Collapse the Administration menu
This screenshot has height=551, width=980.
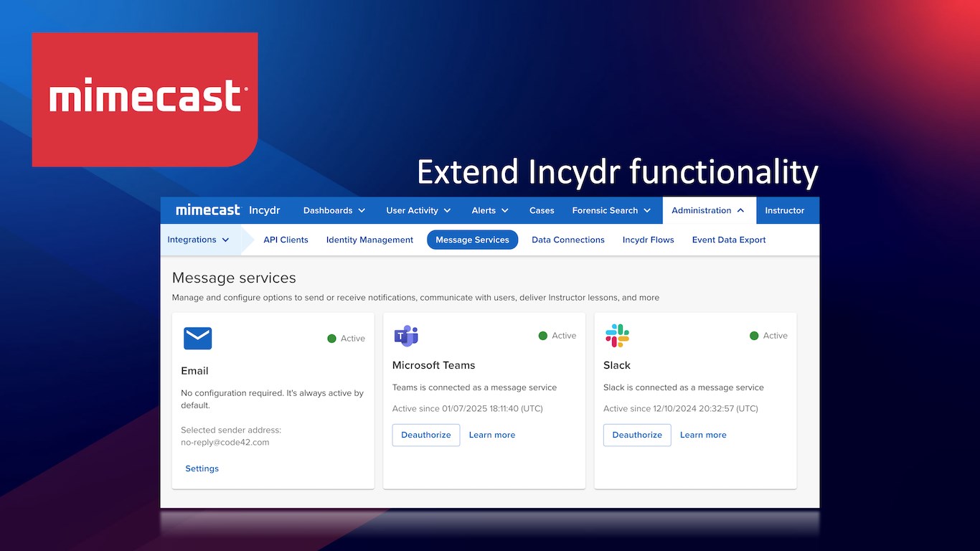[x=709, y=210]
